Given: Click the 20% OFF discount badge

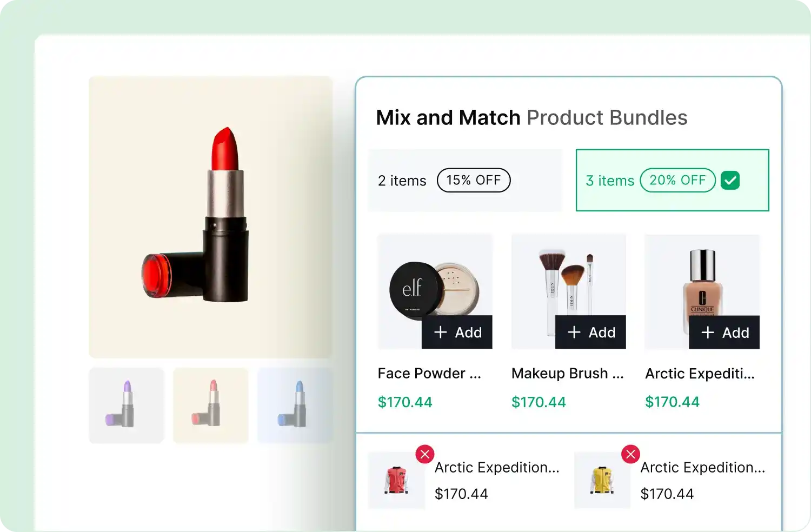Looking at the screenshot, I should [x=677, y=180].
